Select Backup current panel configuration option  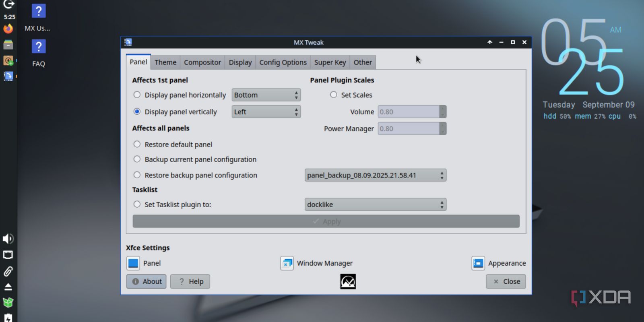pyautogui.click(x=137, y=159)
